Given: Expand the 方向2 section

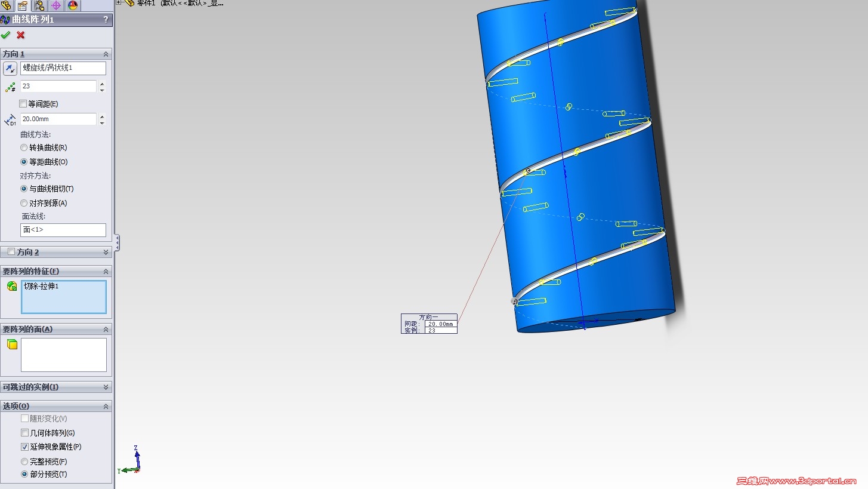Looking at the screenshot, I should (x=106, y=252).
